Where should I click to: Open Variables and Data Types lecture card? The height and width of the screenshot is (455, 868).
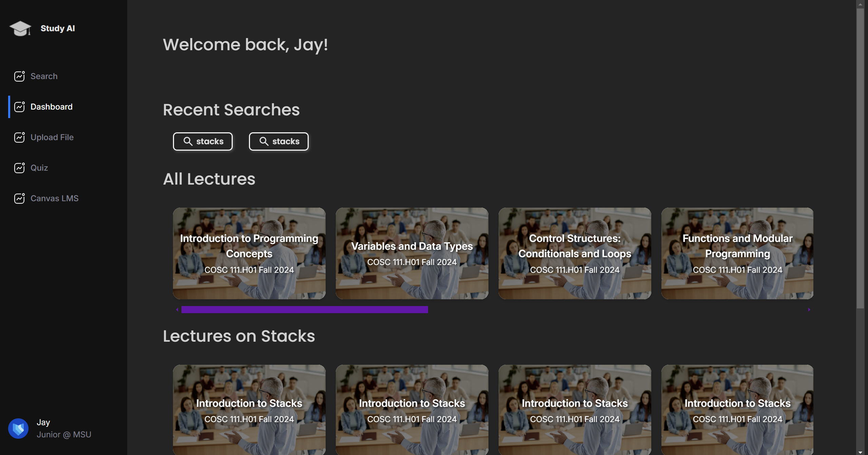[x=412, y=253]
